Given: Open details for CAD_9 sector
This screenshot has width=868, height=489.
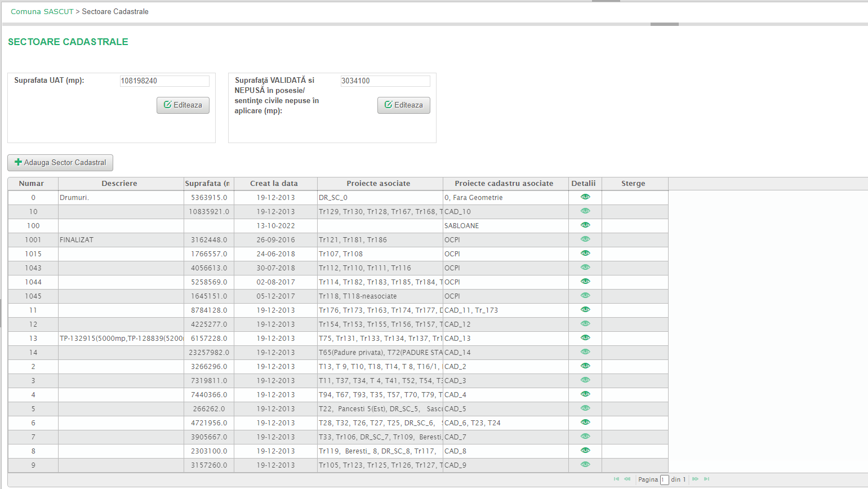Looking at the screenshot, I should 585,465.
